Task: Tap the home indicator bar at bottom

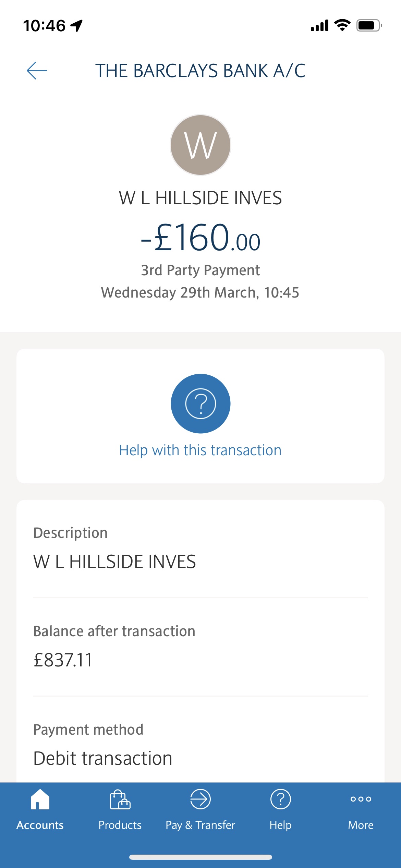Action: pyautogui.click(x=200, y=857)
